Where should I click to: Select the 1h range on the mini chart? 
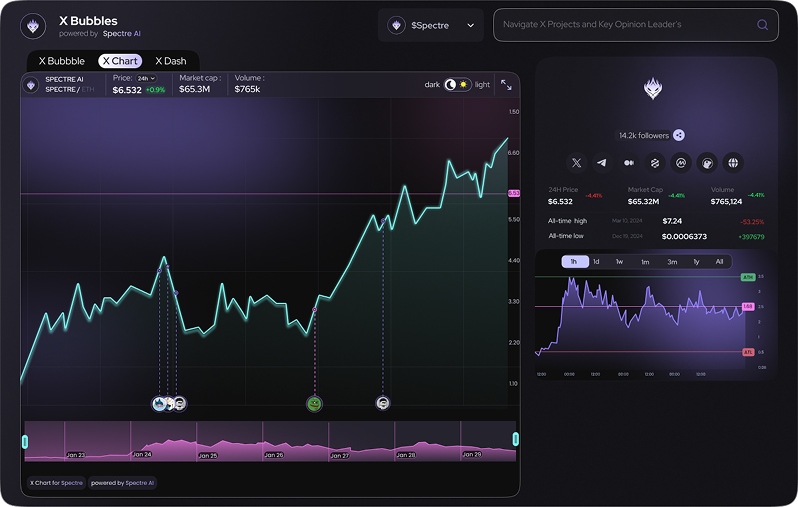click(575, 262)
